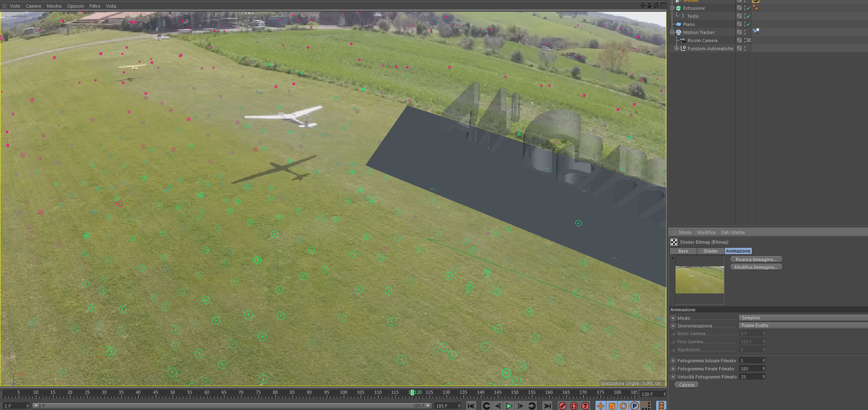
Task: Toggle the active viewport maximize icon
Action: [x=663, y=6]
